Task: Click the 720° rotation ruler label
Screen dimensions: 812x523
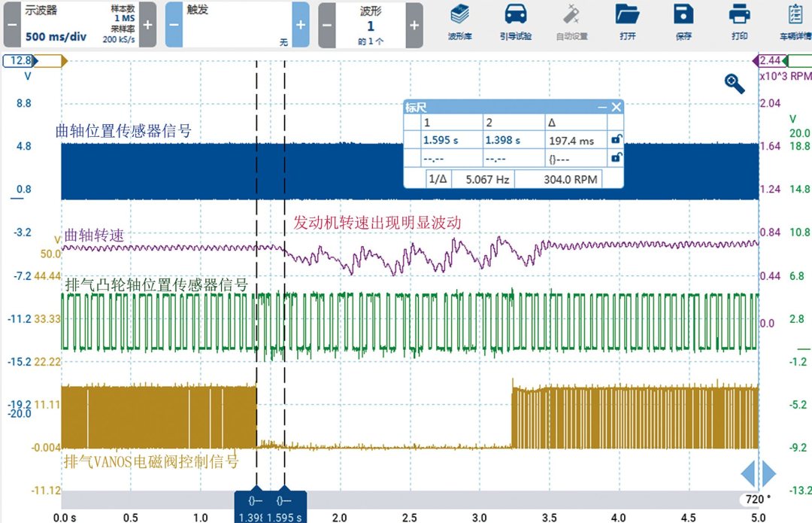Action: tap(758, 499)
